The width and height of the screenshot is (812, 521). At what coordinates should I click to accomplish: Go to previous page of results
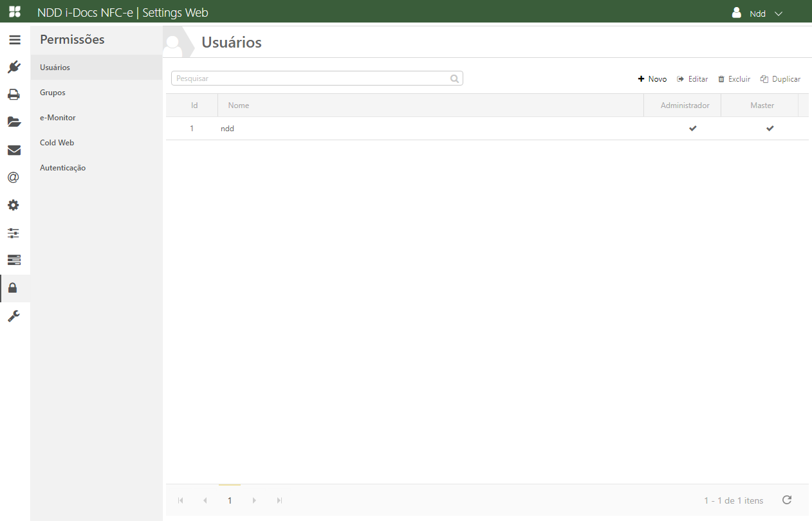[x=205, y=500]
